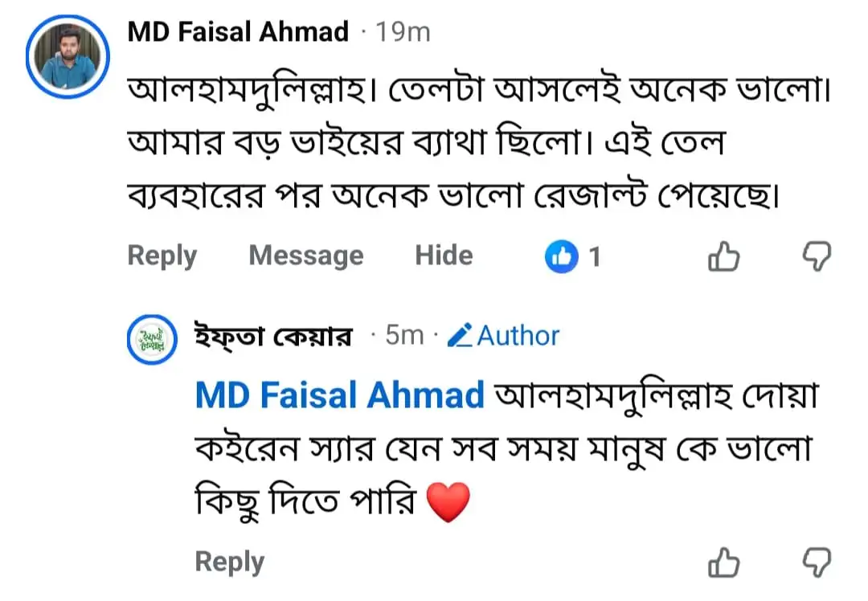This screenshot has width=868, height=601.
Task: Thumbs down the ইফতা কেয়ার author reply
Action: point(817,562)
